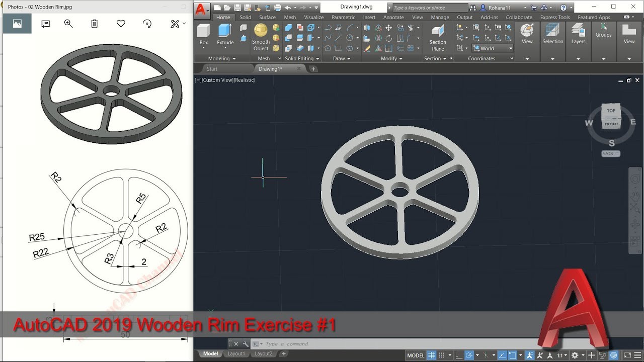Click the Erase tool in Modify panel
Viewport: 644px width, 362px height.
click(367, 48)
